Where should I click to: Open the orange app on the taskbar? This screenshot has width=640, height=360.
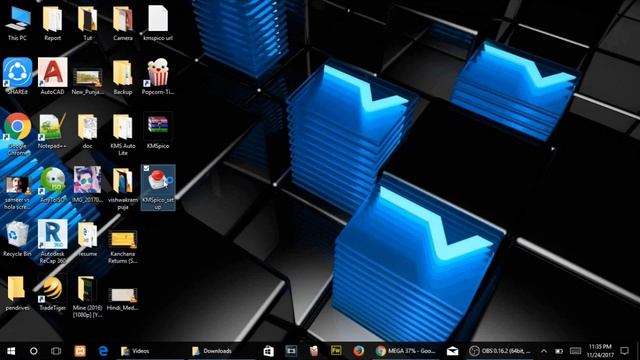80,351
